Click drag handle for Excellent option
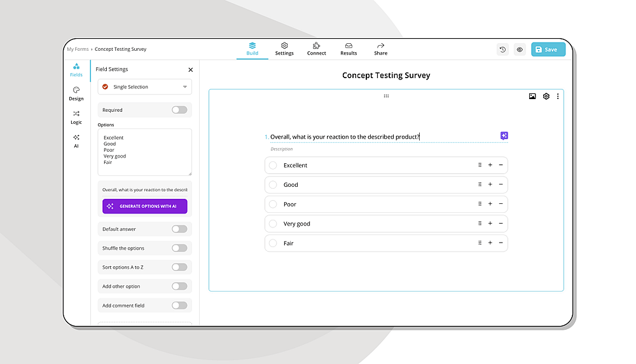The width and height of the screenshot is (636, 364). click(480, 165)
